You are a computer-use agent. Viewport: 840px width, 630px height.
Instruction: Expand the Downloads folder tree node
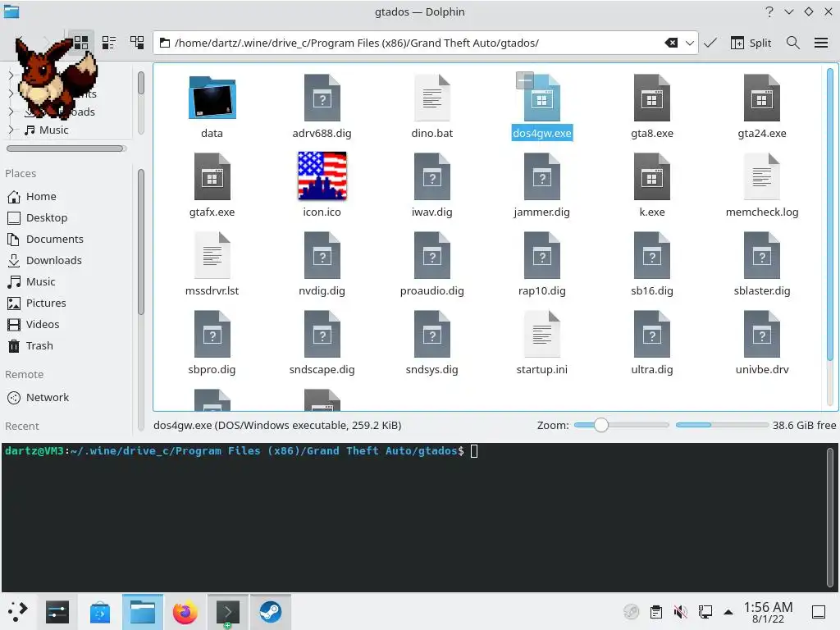click(x=11, y=112)
